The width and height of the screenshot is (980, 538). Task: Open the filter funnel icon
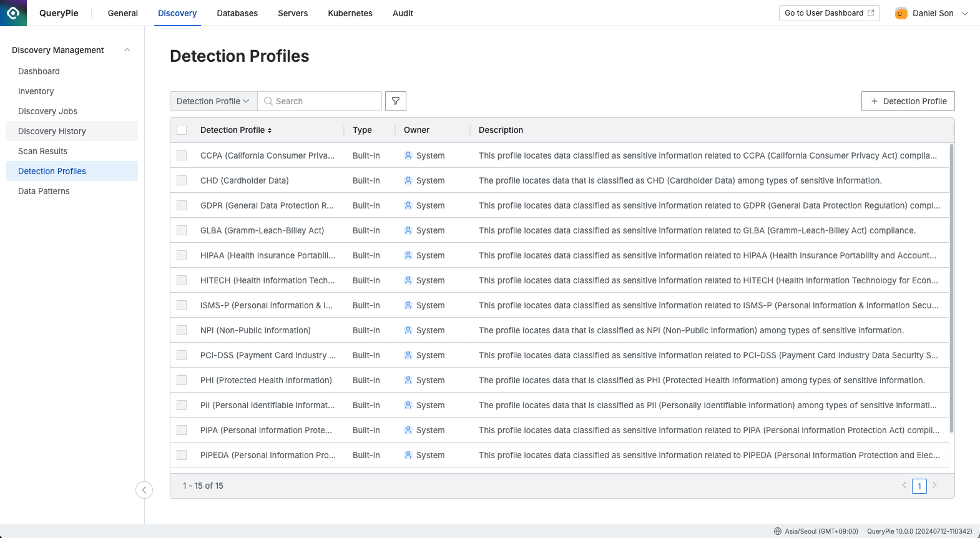(x=396, y=101)
